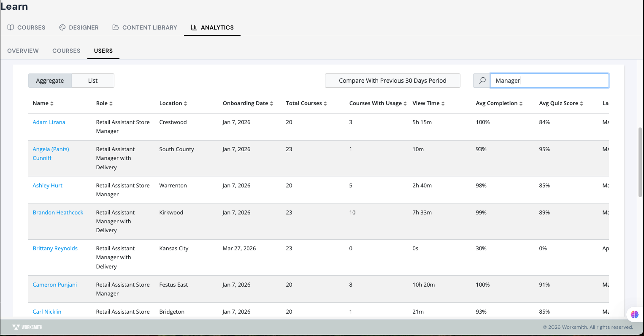Open the Courses analytics sub-tab
Viewport: 644px width, 336px height.
click(66, 51)
